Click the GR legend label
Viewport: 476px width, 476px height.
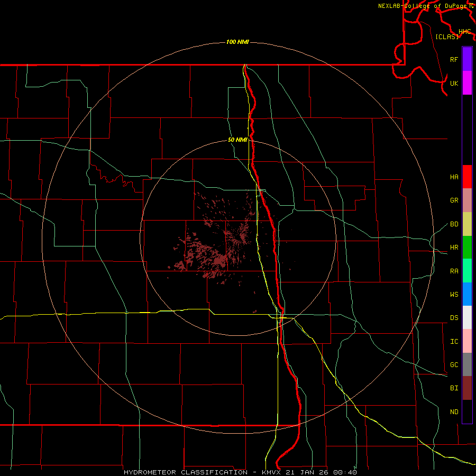tap(454, 200)
